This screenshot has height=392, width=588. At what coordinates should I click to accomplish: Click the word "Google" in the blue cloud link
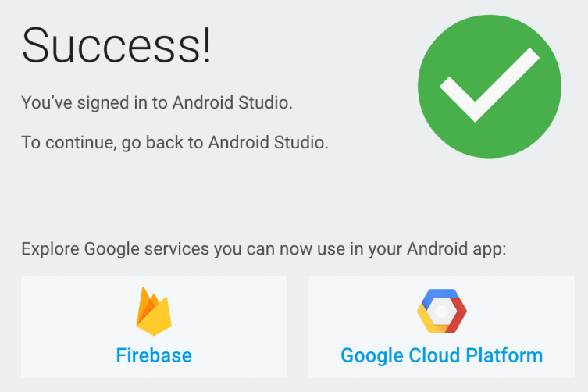tap(372, 356)
